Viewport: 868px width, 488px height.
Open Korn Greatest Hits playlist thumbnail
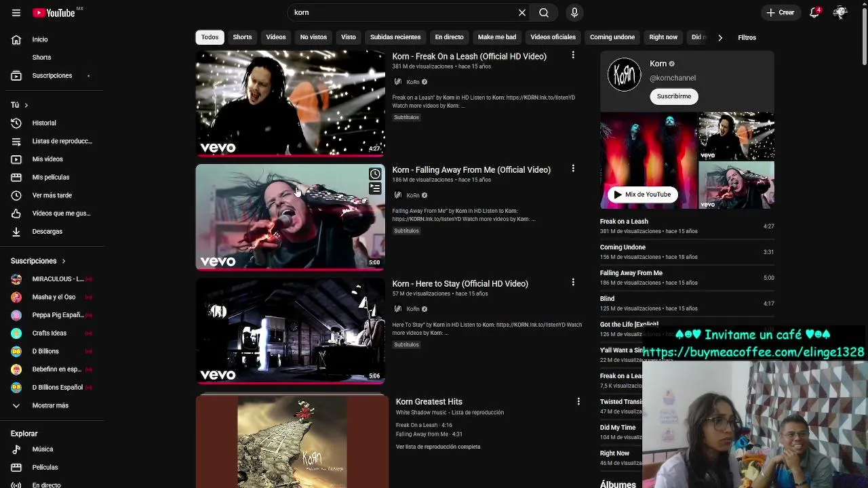pyautogui.click(x=292, y=442)
